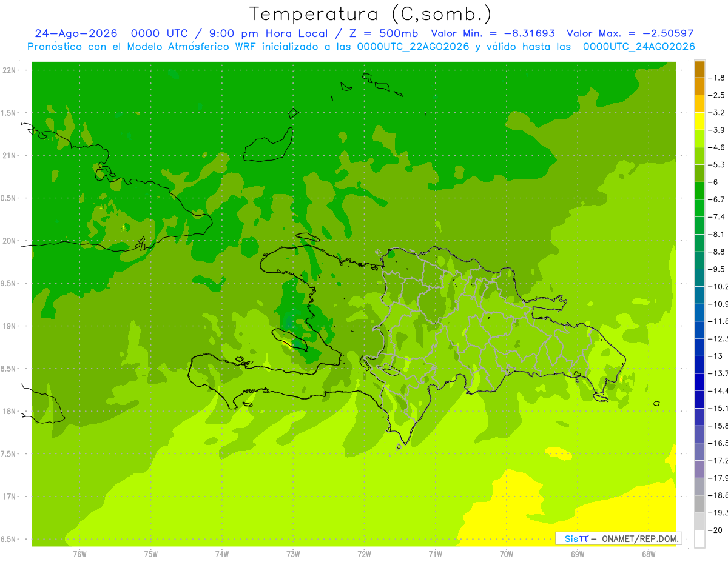
Task: Click the '-20' legend value
Action: point(715,530)
